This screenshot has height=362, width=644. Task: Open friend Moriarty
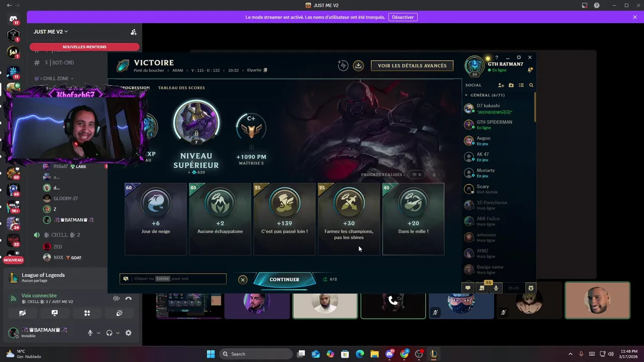point(498,172)
